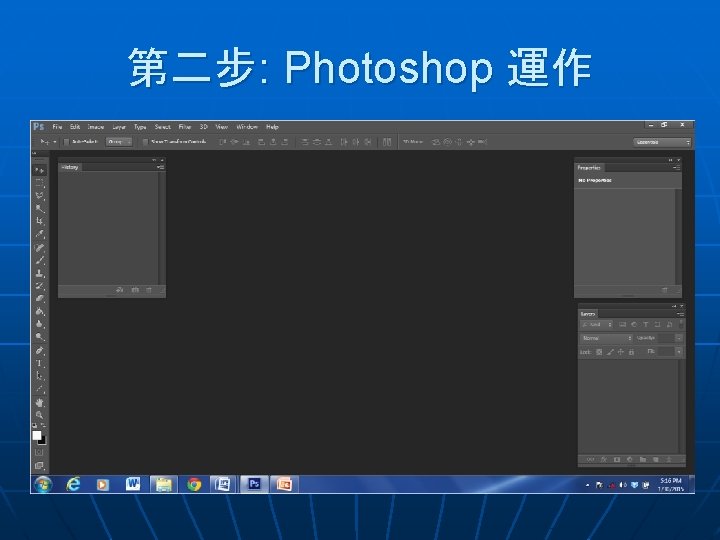Toggle lock image pixels brush icon
Image resolution: width=720 pixels, height=540 pixels.
pos(610,352)
